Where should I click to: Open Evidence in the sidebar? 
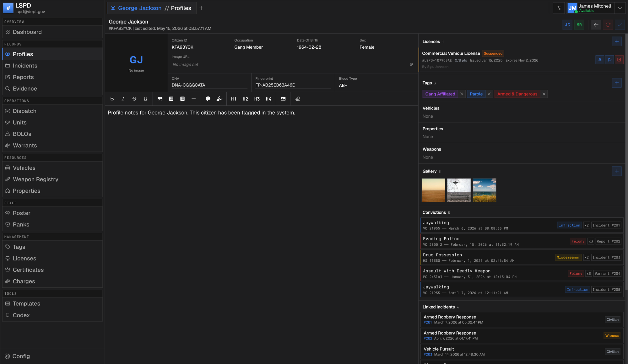coord(52,89)
